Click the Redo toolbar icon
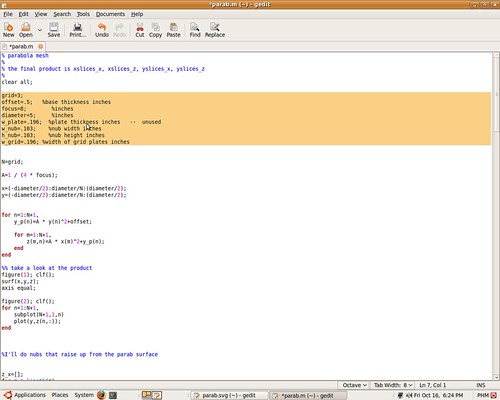This screenshot has height=400, width=500. (x=119, y=30)
